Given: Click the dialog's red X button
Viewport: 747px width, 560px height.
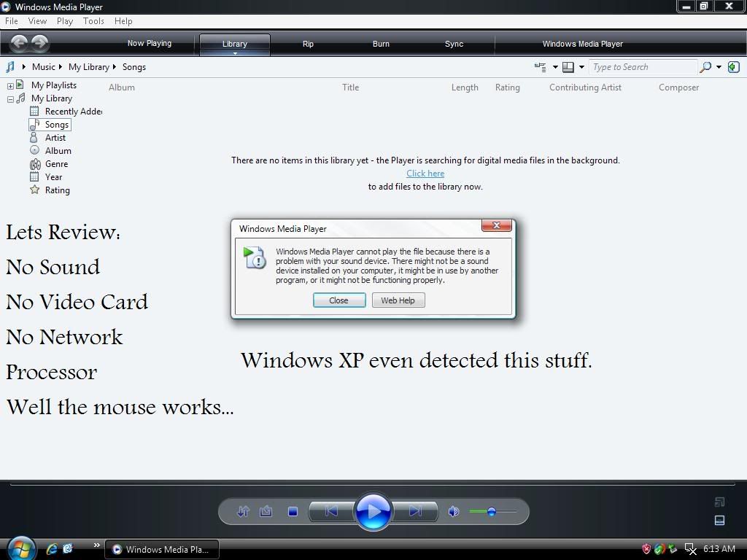Looking at the screenshot, I should 496,225.
